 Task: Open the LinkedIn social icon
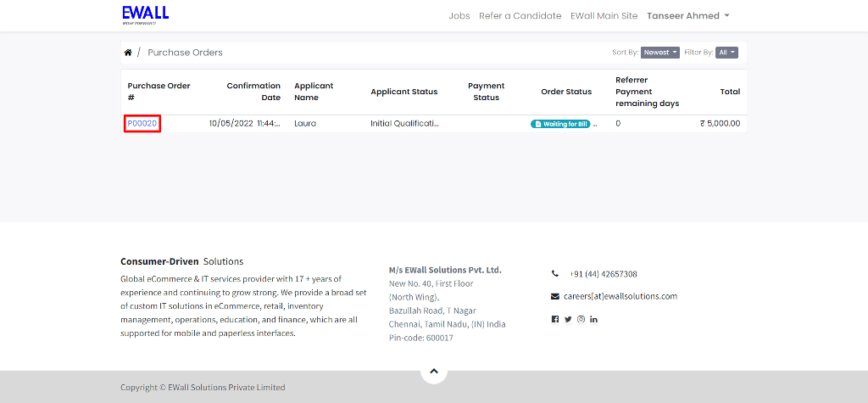[593, 319]
